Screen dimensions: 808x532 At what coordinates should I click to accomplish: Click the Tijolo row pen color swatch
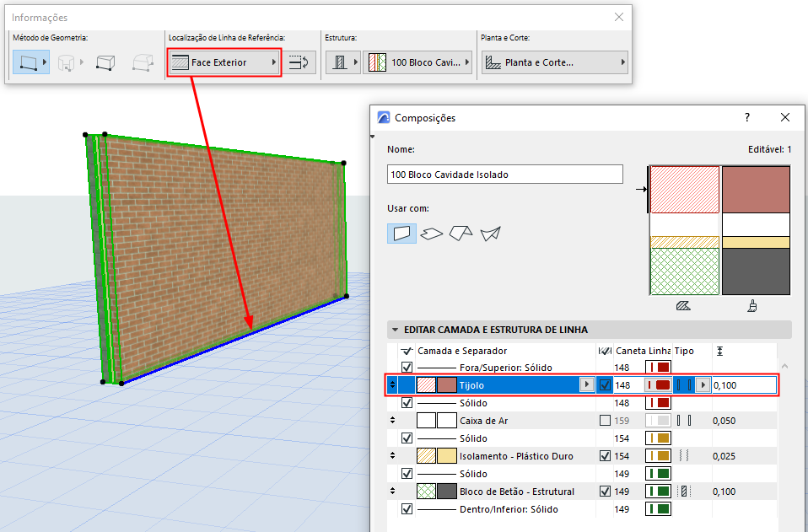click(x=658, y=385)
